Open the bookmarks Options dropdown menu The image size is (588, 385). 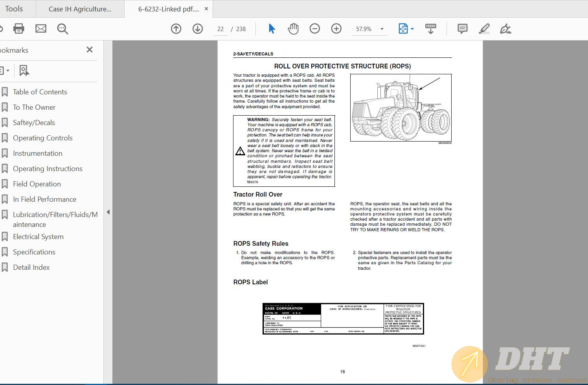coord(5,71)
